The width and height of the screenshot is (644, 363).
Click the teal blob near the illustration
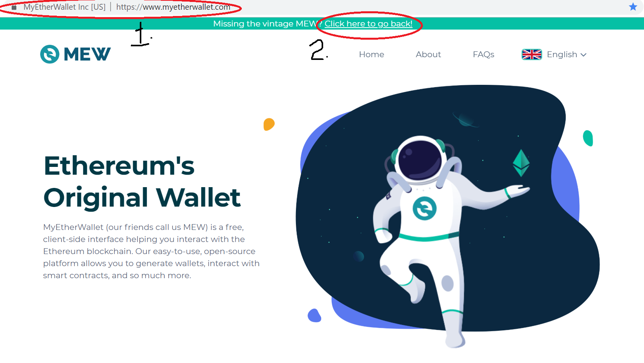[x=588, y=138]
